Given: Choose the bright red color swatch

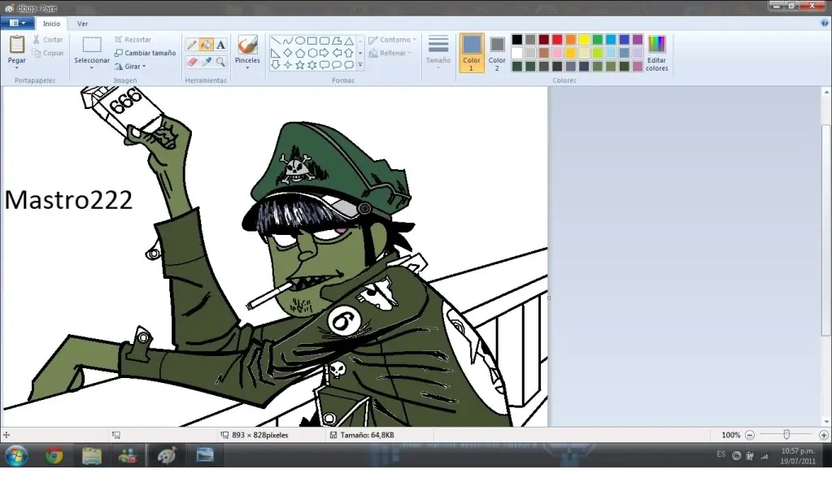Looking at the screenshot, I should point(556,39).
